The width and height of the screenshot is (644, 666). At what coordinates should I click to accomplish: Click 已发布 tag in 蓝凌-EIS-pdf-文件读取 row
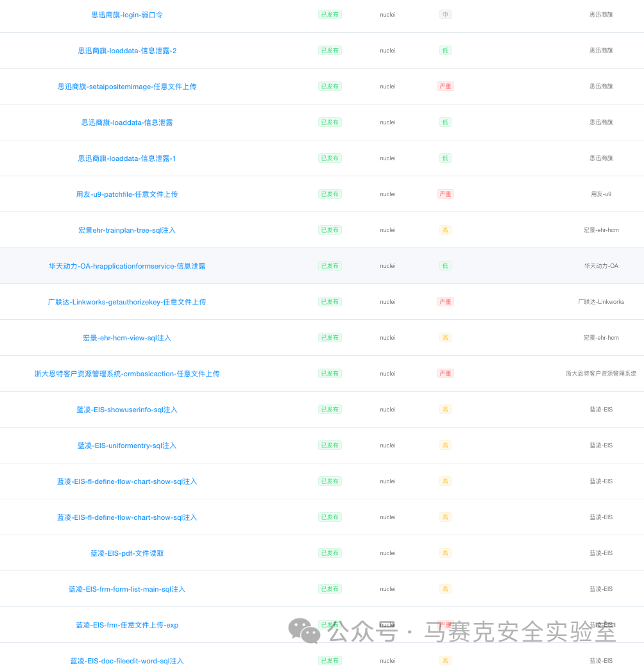tap(330, 553)
